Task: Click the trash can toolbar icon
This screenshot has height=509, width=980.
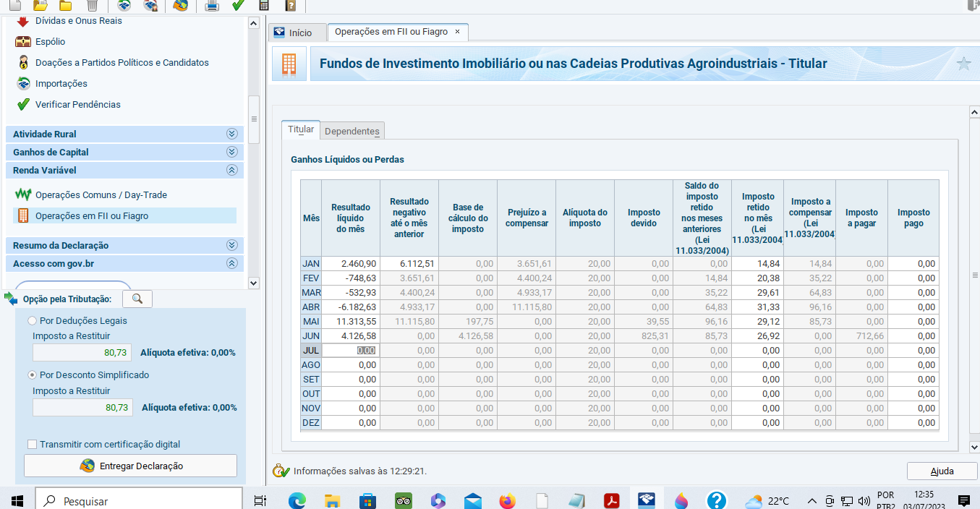Action: [92, 6]
